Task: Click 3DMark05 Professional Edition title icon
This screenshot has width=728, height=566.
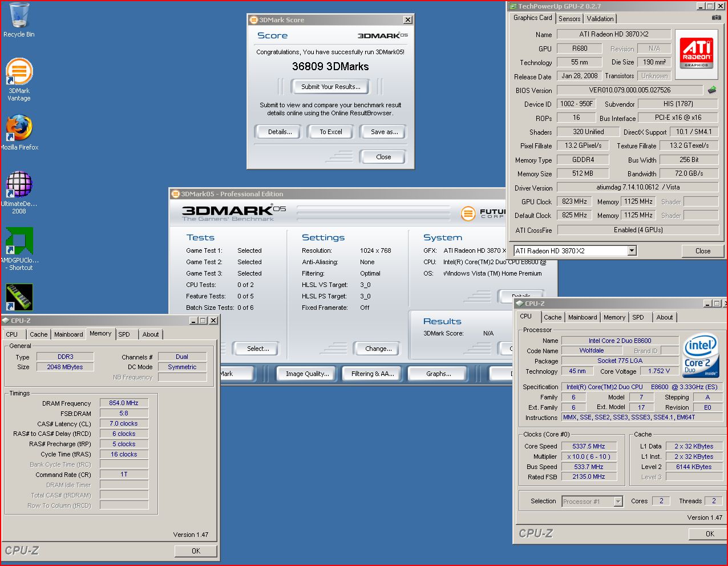Action: coord(176,194)
